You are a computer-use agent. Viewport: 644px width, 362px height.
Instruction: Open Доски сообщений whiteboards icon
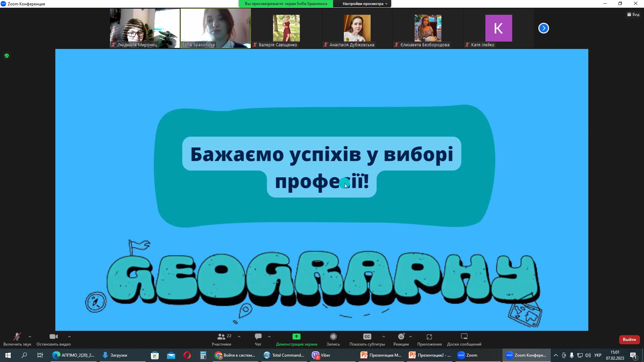tap(464, 337)
